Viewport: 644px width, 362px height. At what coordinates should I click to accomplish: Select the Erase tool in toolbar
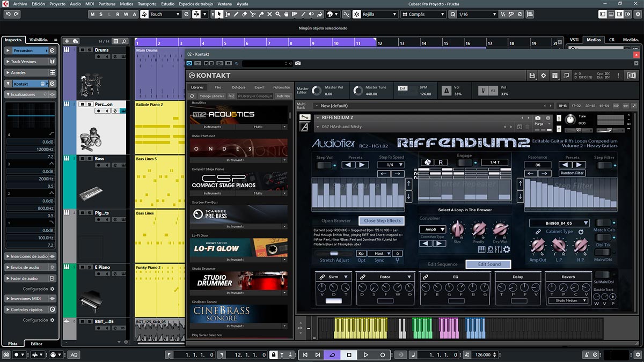coord(245,14)
